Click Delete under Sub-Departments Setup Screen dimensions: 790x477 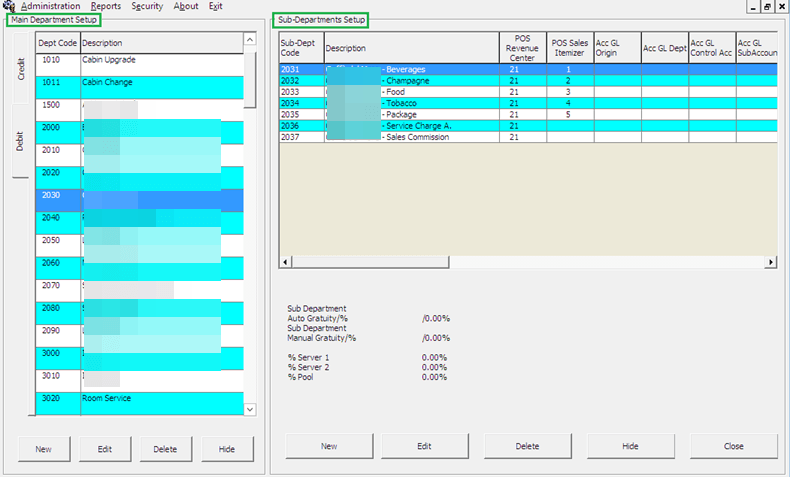(528, 446)
